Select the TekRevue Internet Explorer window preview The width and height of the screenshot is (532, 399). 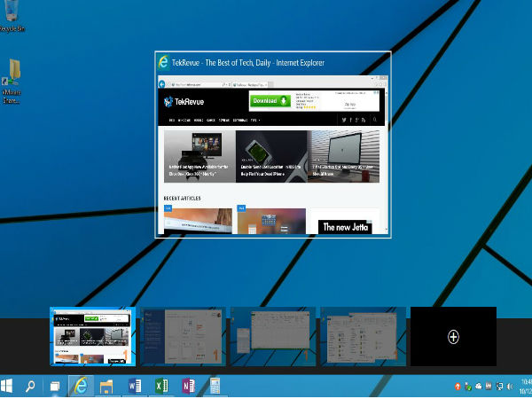[x=273, y=145]
